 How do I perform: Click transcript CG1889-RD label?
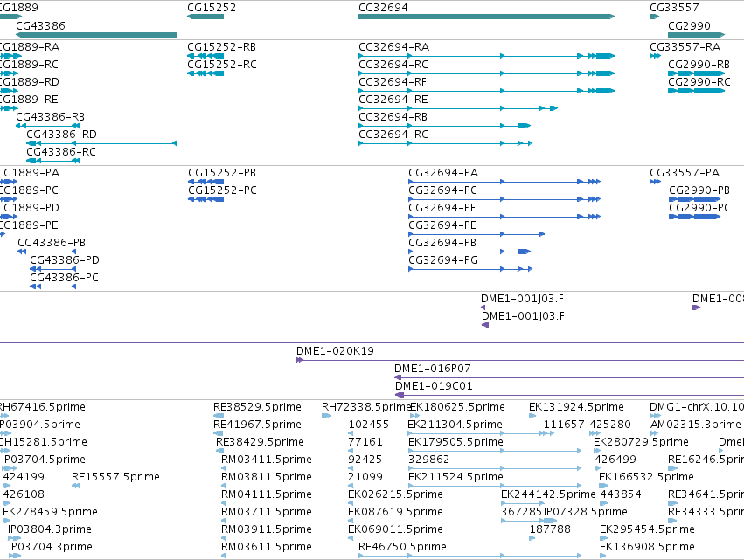coord(30,82)
